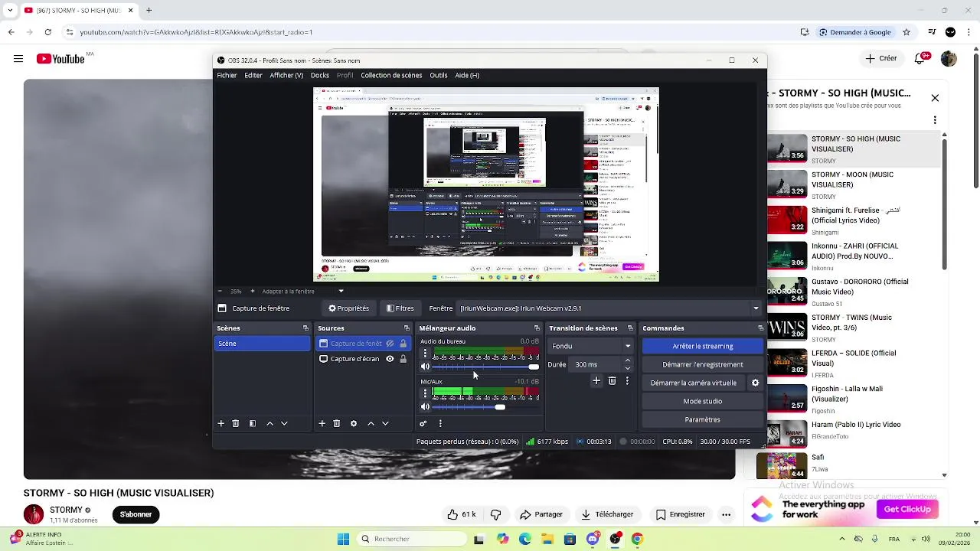
Task: Click Durée 300 ms input field
Action: [596, 364]
